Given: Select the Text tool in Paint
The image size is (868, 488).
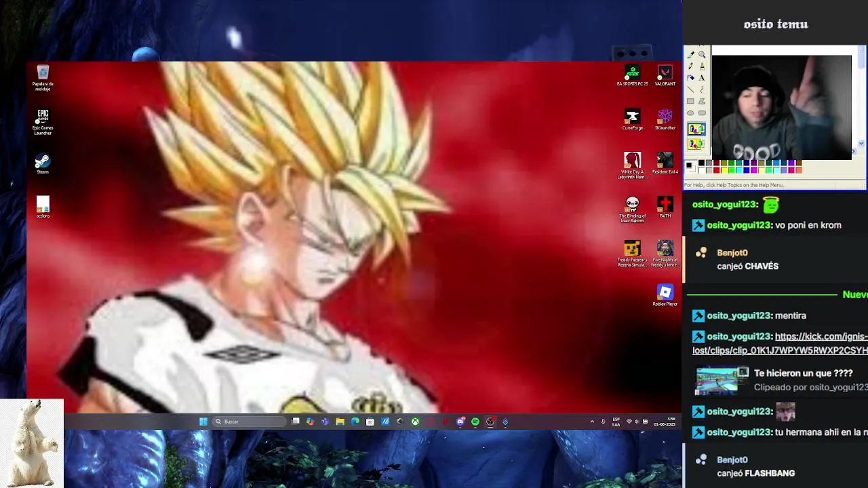Looking at the screenshot, I should pos(702,78).
